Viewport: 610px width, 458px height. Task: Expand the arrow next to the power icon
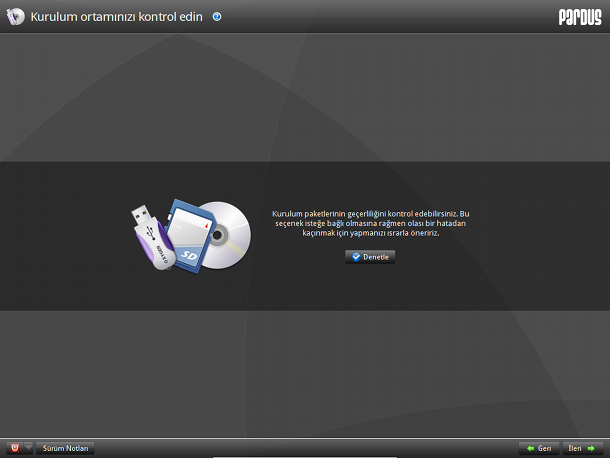[28, 448]
